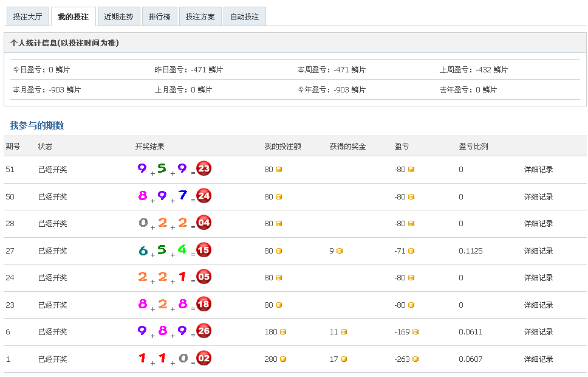Click the gold coin icon beside bet amount 280
Image resolution: width=588 pixels, height=377 pixels.
point(283,359)
